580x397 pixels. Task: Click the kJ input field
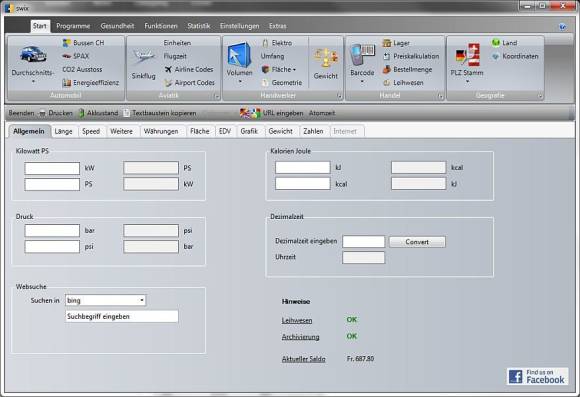pyautogui.click(x=303, y=168)
